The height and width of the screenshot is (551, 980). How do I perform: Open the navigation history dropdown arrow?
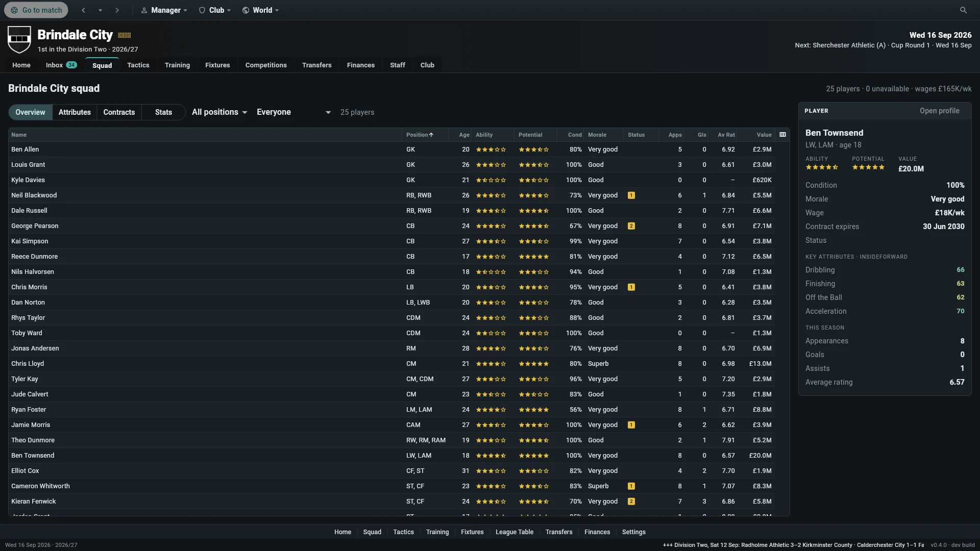click(x=100, y=10)
